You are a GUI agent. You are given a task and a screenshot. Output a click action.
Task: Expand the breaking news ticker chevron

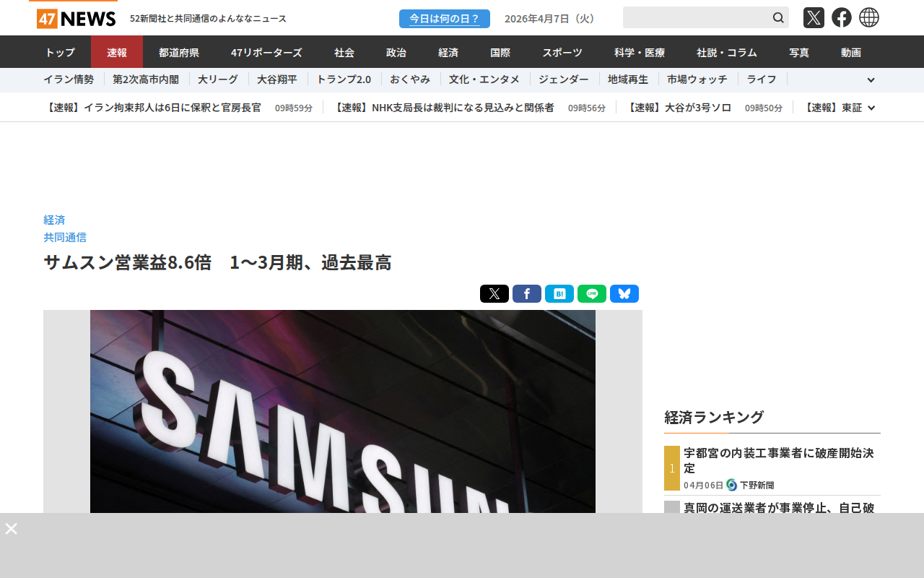pos(871,108)
